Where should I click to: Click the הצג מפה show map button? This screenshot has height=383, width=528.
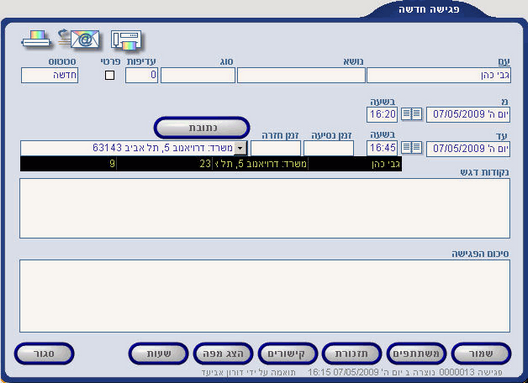pos(223,354)
